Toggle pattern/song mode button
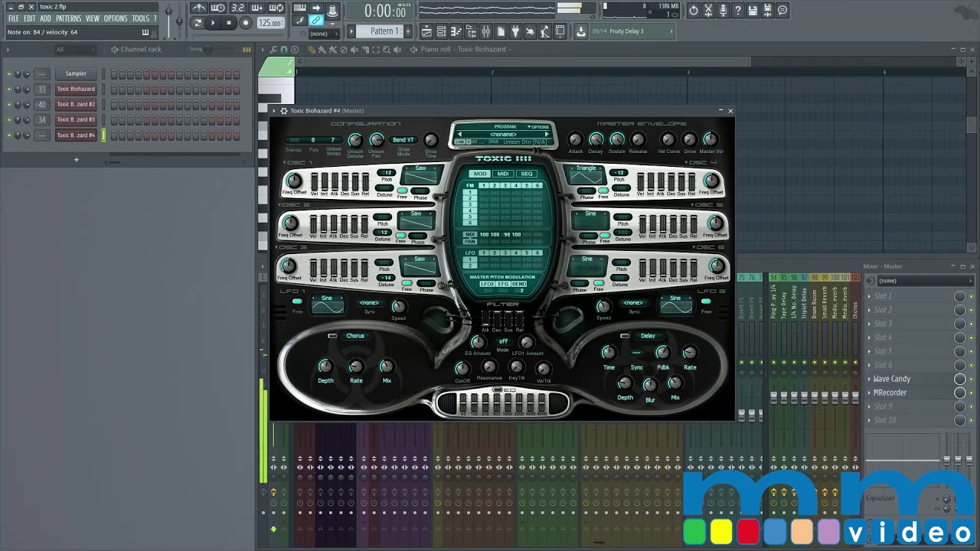 (198, 23)
